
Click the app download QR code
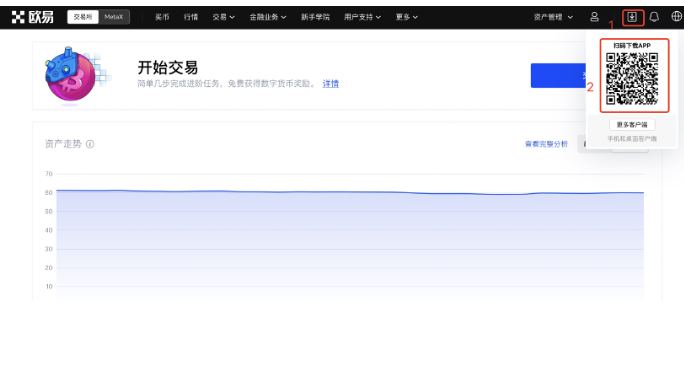click(x=632, y=78)
